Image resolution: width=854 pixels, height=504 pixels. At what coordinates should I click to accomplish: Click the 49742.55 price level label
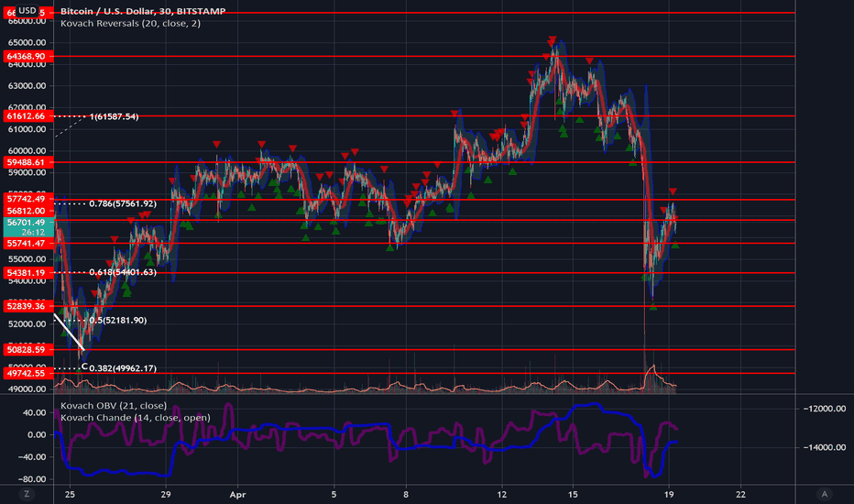(x=28, y=373)
